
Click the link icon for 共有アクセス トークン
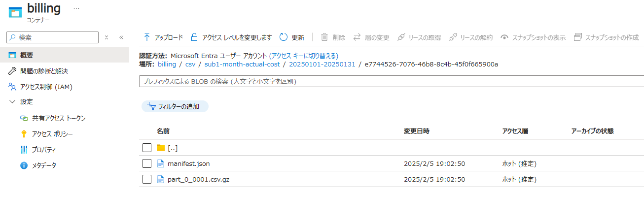tap(24, 118)
